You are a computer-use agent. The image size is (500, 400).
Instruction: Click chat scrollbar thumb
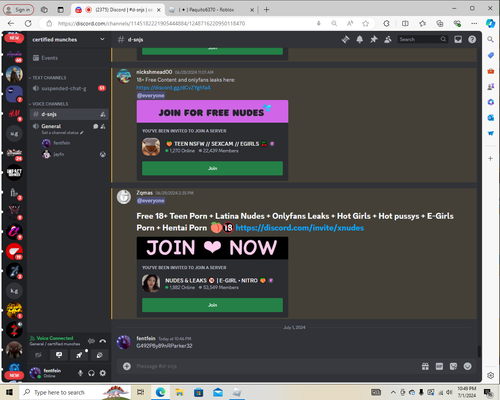(479, 351)
